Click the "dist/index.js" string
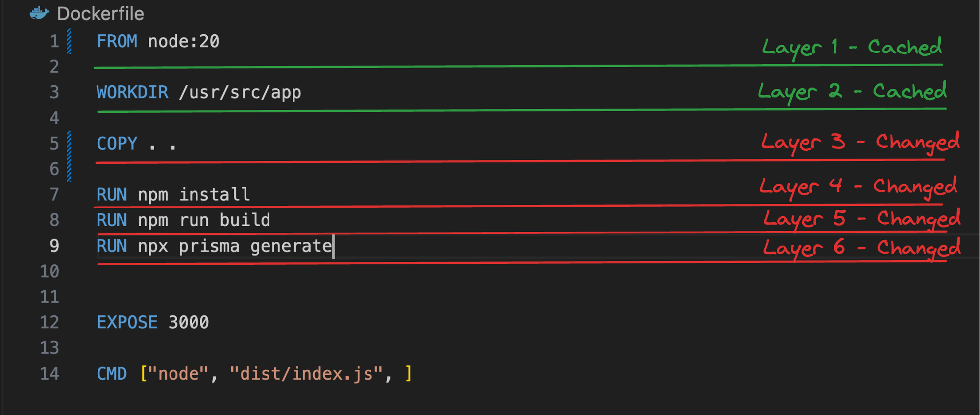The height and width of the screenshot is (415, 980). [x=306, y=374]
